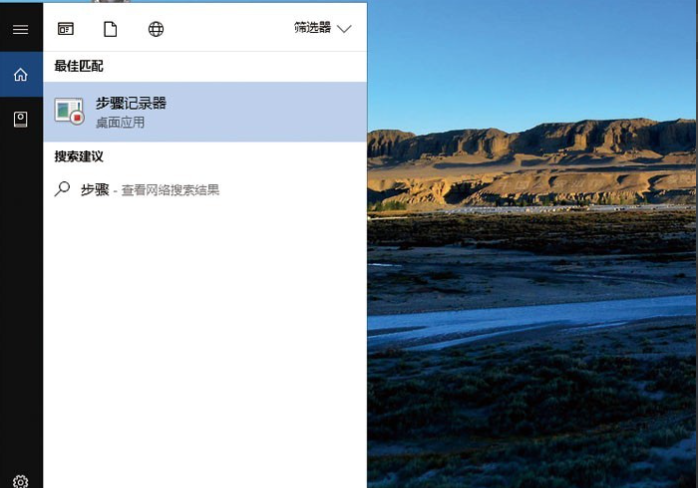The height and width of the screenshot is (488, 698).
Task: Expand the hamburger menu in sidebar
Action: tap(20, 29)
